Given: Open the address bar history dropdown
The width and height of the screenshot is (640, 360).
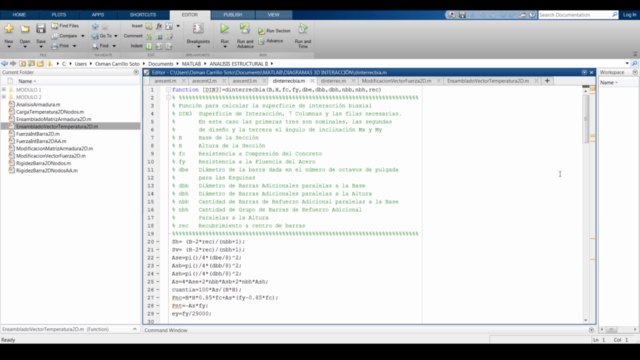Looking at the screenshot, I should click(x=627, y=64).
